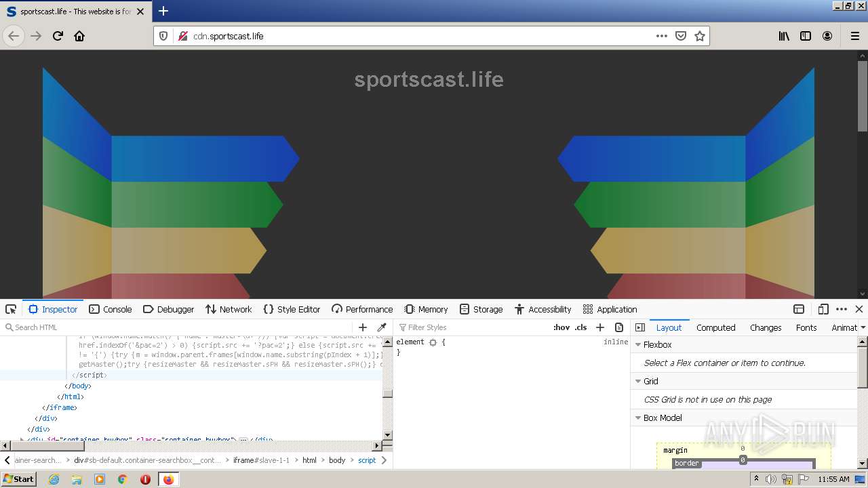Open the sidebar tabs overflow dropdown
Image resolution: width=868 pixels, height=488 pixels.
(x=863, y=327)
